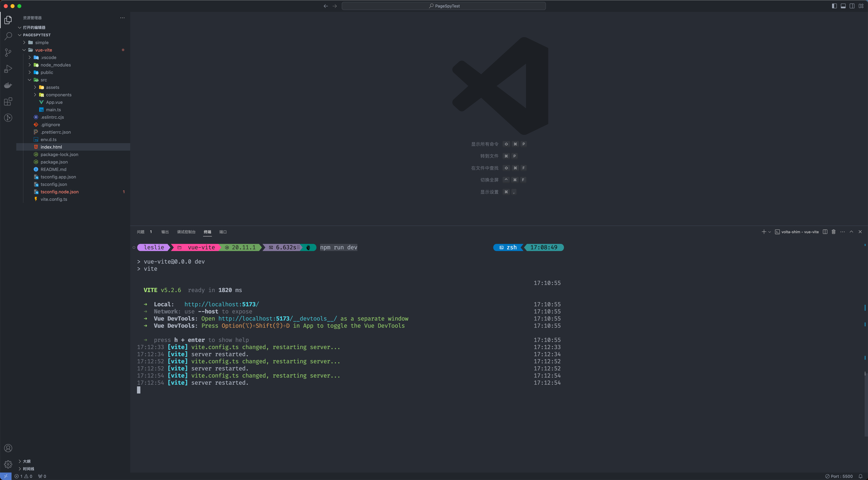Toggle the bottom panel layout
Screen dimensions: 868x480
(843, 6)
